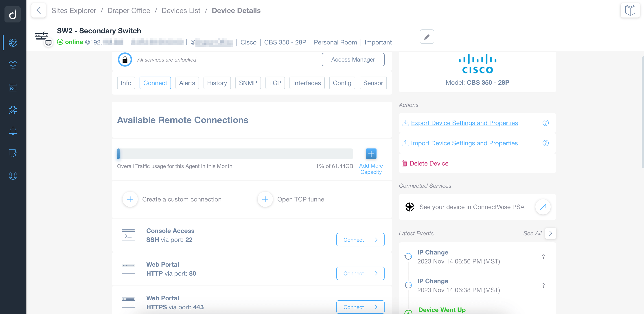Viewport: 644px width, 314px height.
Task: Open the support headset icon in sidebar
Action: coord(13,176)
